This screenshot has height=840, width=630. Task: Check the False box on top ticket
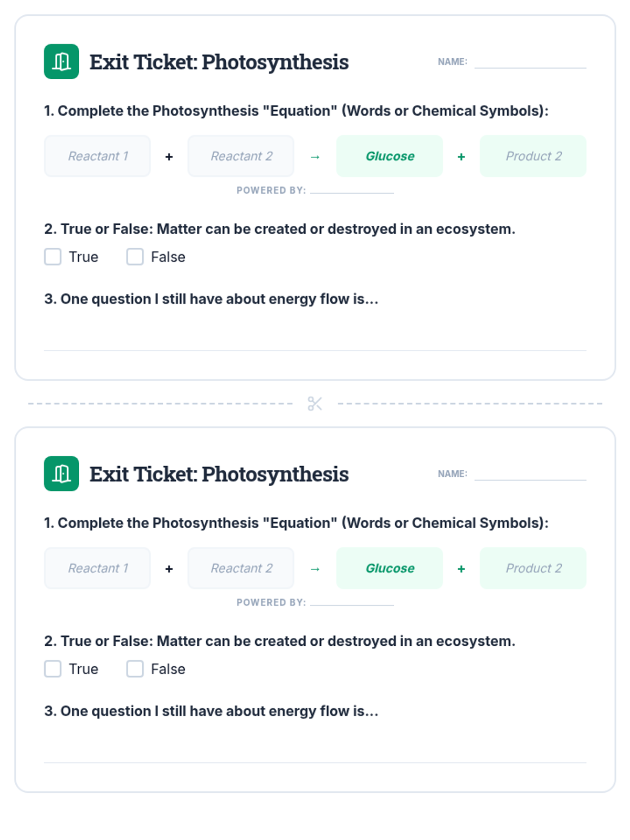point(135,257)
